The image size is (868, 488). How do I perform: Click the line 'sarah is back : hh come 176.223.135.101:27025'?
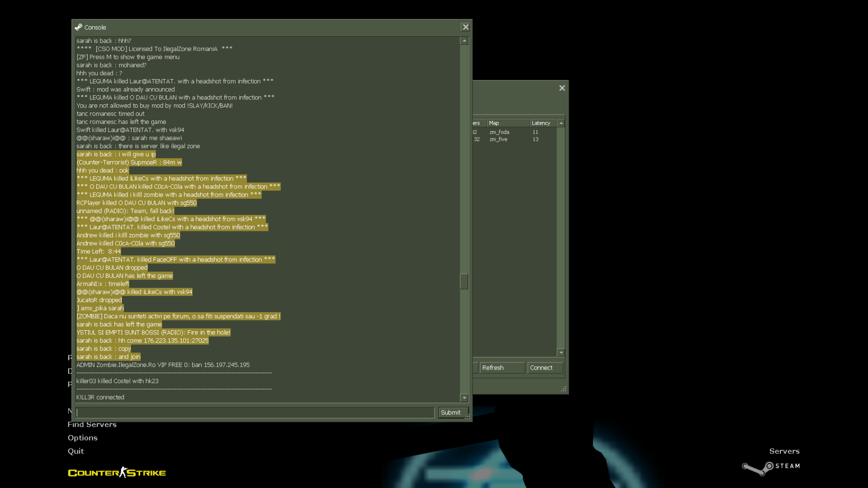[x=142, y=341]
